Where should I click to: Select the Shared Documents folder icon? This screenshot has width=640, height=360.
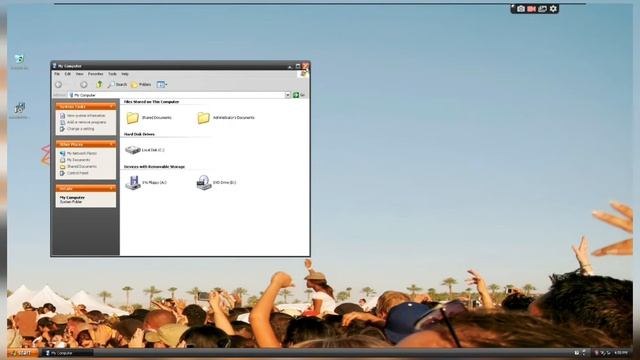tap(132, 118)
